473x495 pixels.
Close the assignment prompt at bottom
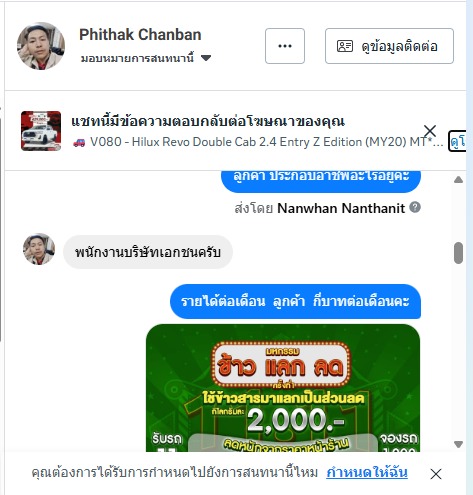[436, 474]
